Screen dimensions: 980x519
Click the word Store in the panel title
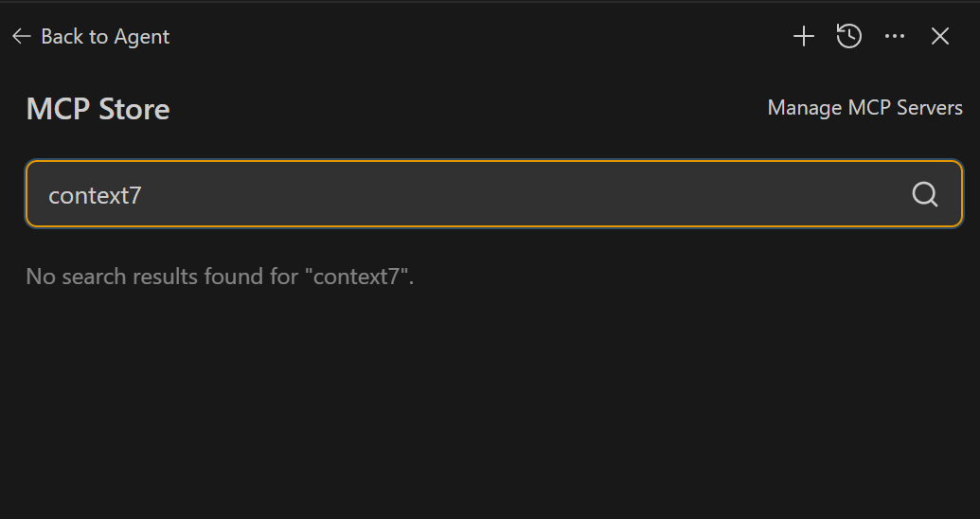click(137, 109)
